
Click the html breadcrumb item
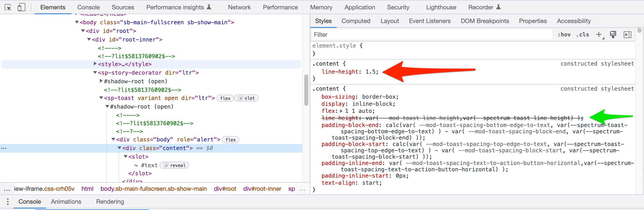coord(87,189)
